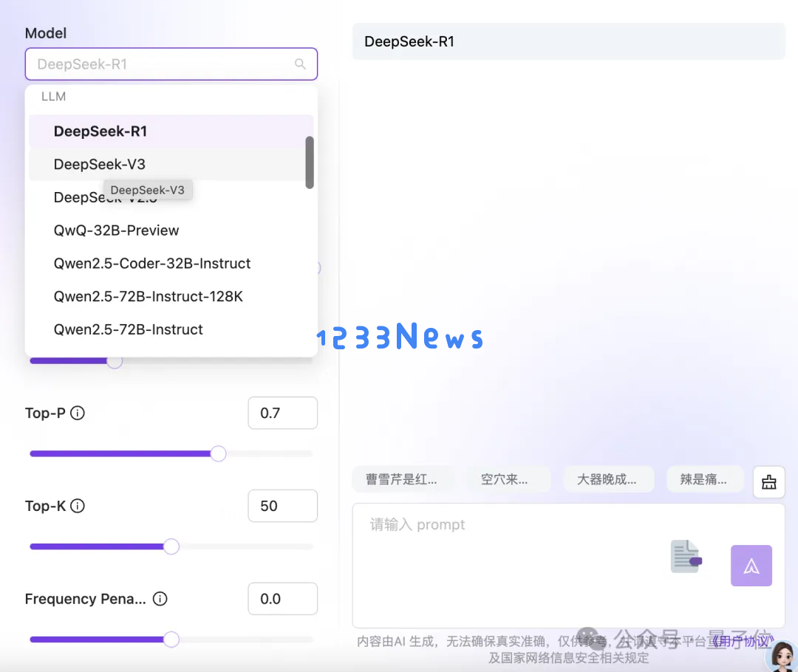Click the DeepSeek-R1 chat header
The image size is (798, 672).
pyautogui.click(x=569, y=41)
